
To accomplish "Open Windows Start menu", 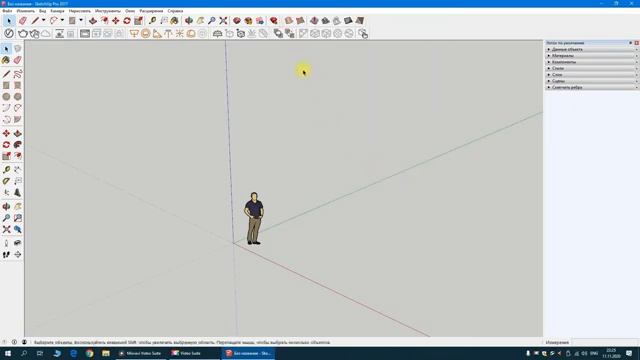I will pos(8,353).
